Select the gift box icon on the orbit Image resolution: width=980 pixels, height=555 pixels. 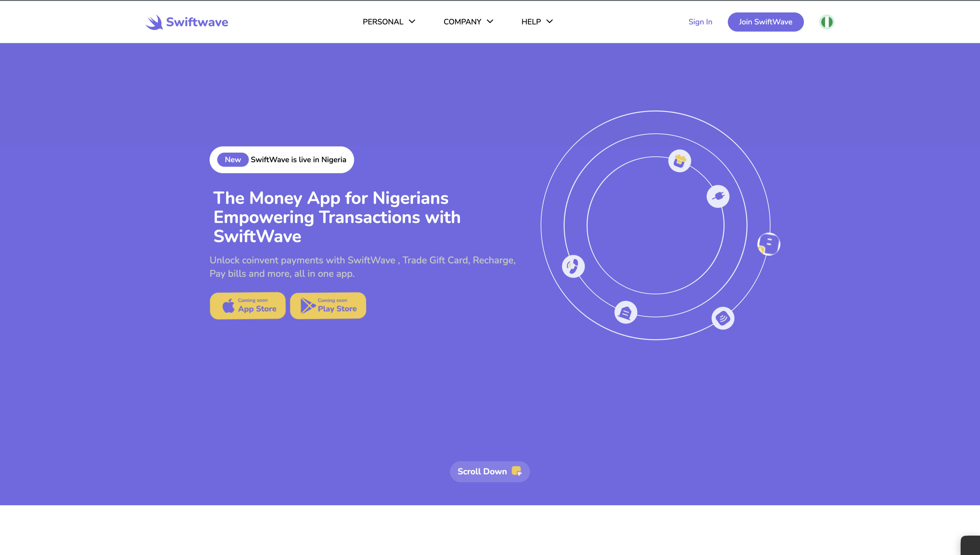pos(680,161)
